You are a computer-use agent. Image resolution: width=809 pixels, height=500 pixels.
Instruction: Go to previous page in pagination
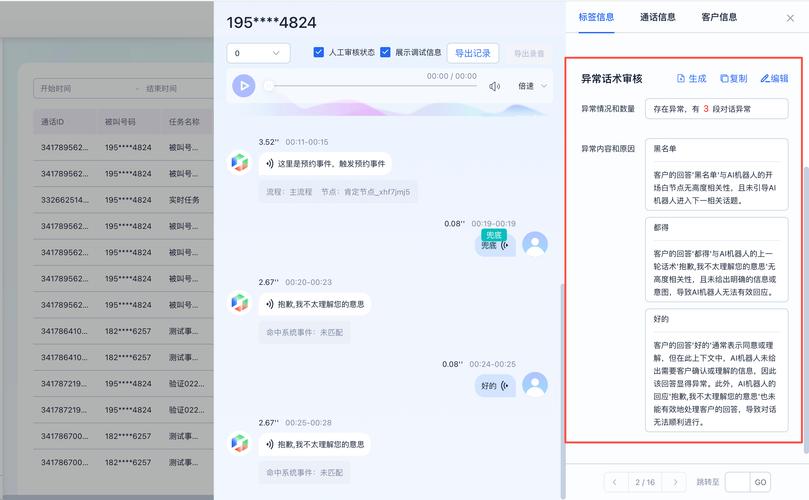[614, 482]
